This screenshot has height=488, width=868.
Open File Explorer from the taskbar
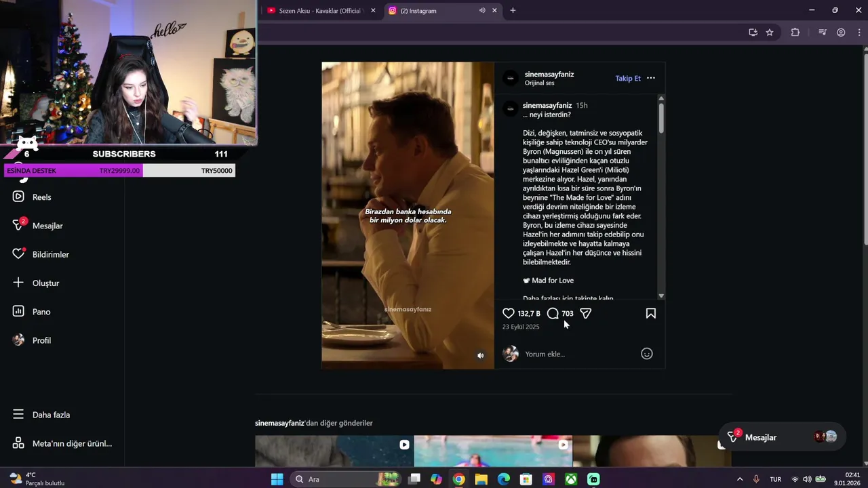pyautogui.click(x=481, y=479)
